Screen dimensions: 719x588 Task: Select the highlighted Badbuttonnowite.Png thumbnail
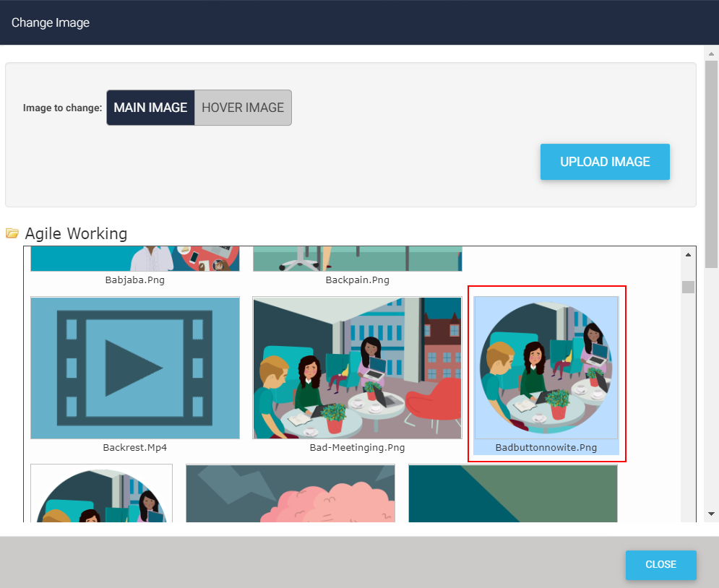coord(546,368)
